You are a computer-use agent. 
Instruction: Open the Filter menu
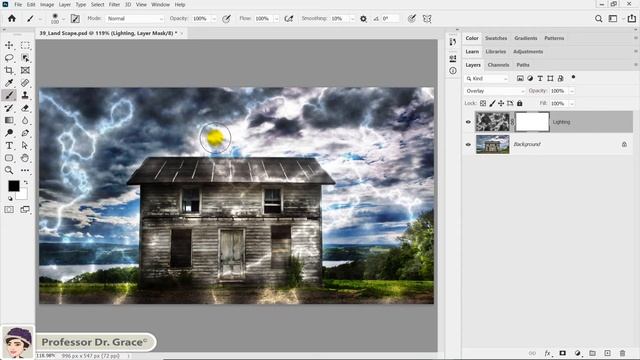click(x=114, y=4)
